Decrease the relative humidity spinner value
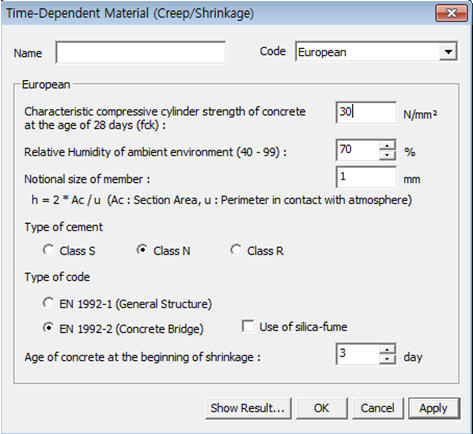Image resolution: width=473 pixels, height=434 pixels. (387, 155)
